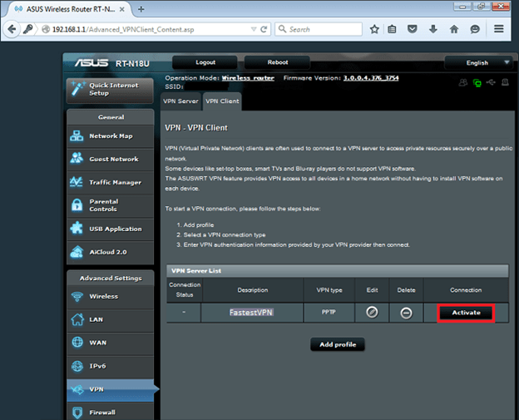Go to Wireless advanced settings

point(111,297)
